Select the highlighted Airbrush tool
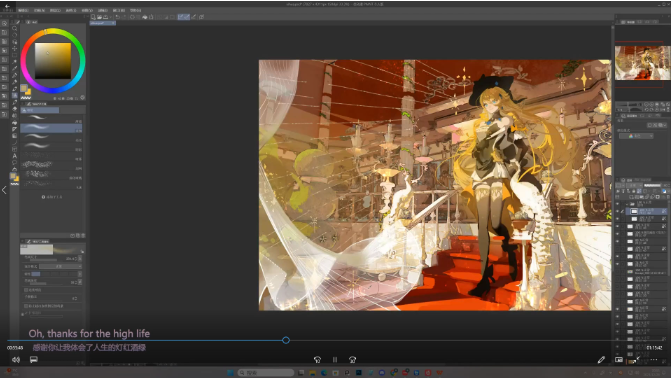Image resolution: width=672 pixels, height=378 pixels. tap(15, 96)
